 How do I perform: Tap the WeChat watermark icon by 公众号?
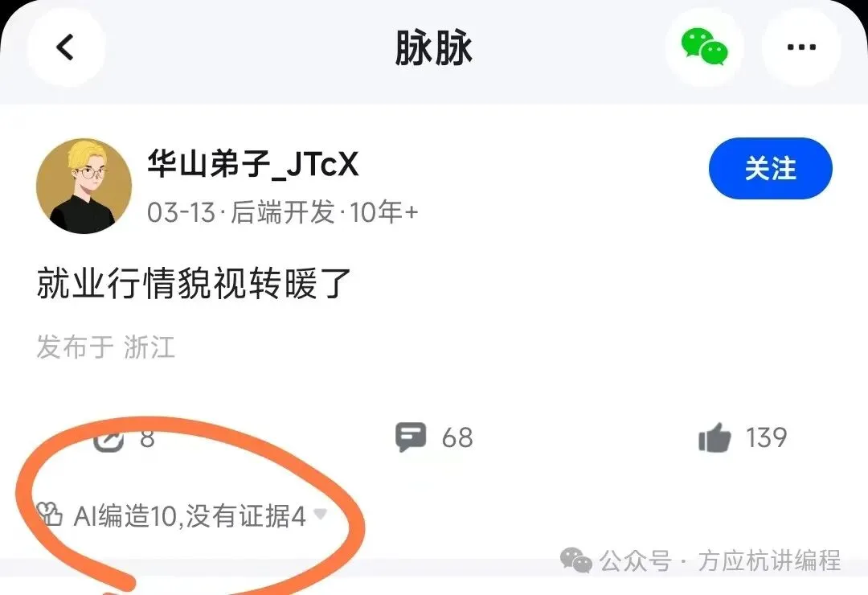tap(576, 560)
